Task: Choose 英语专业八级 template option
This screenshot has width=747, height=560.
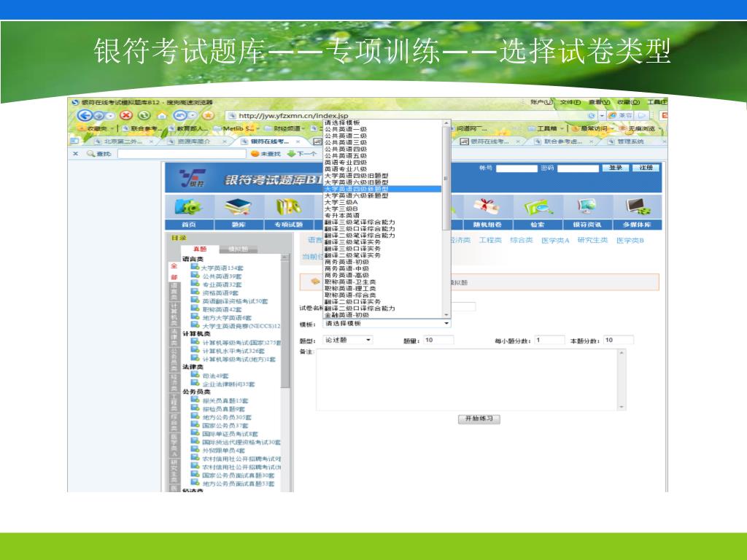Action: pyautogui.click(x=382, y=169)
